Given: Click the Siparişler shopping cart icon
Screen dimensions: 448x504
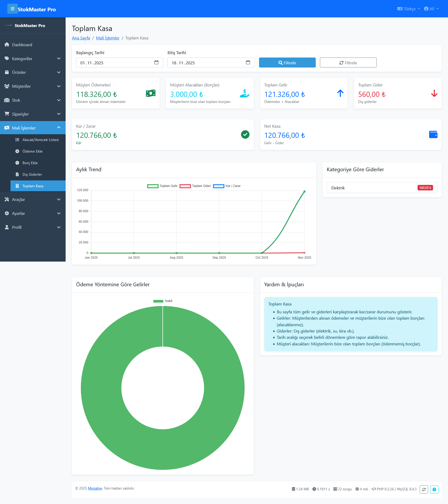Looking at the screenshot, I should (x=7, y=114).
